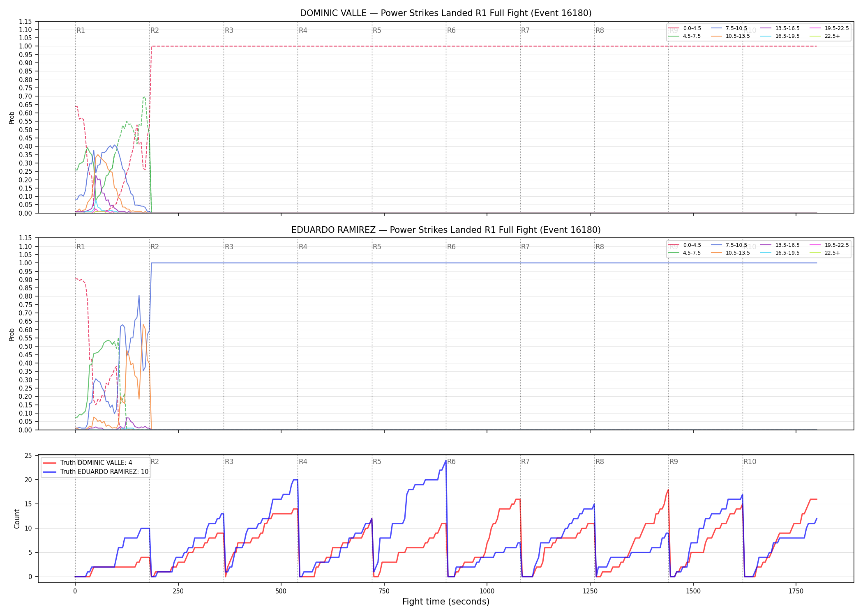Click the EDUARDO RAMIREZ chart title
The image size is (863, 616).
tap(446, 230)
